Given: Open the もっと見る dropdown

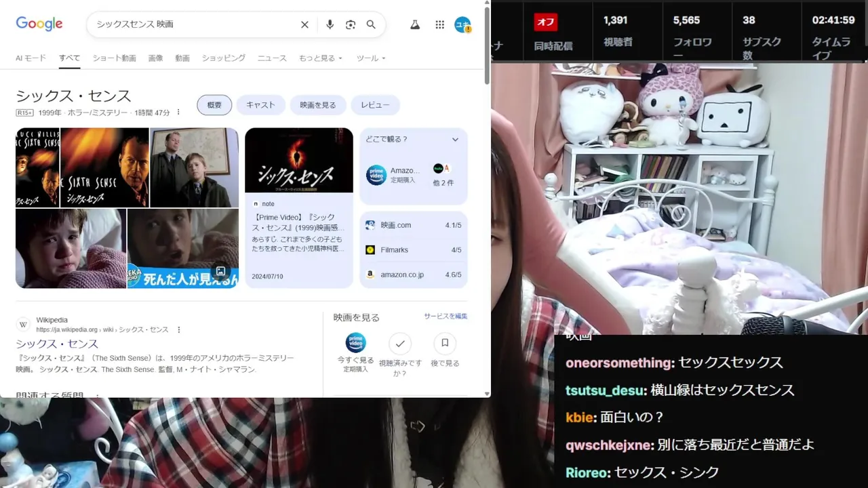Looking at the screenshot, I should click(x=321, y=58).
